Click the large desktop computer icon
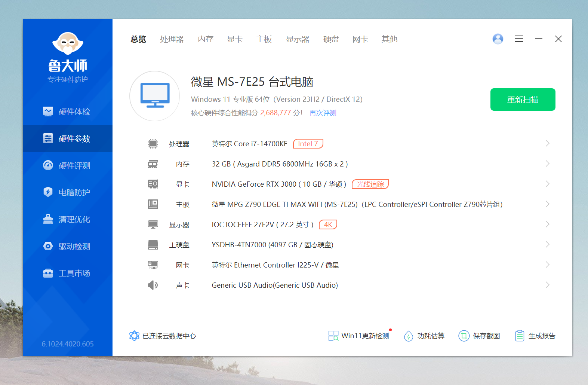Viewport: 588px width, 385px height. tap(155, 96)
